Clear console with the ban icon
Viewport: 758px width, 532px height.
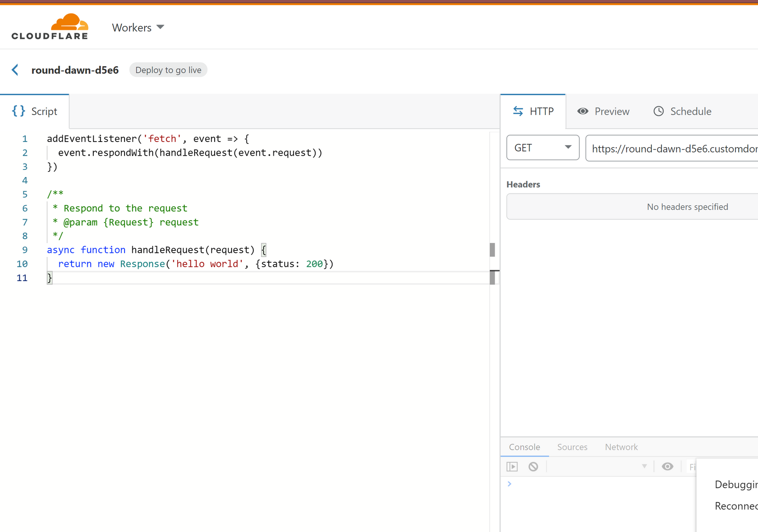pos(533,467)
